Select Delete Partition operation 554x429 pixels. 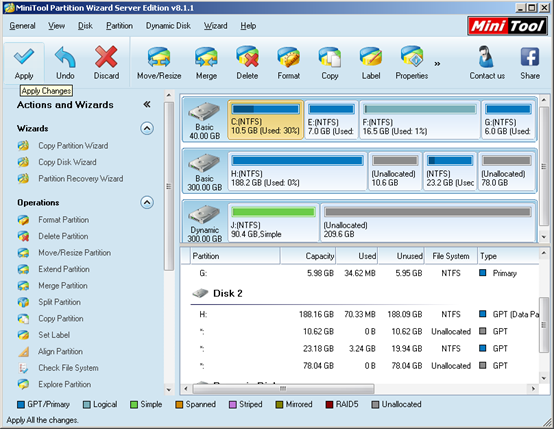point(53,236)
